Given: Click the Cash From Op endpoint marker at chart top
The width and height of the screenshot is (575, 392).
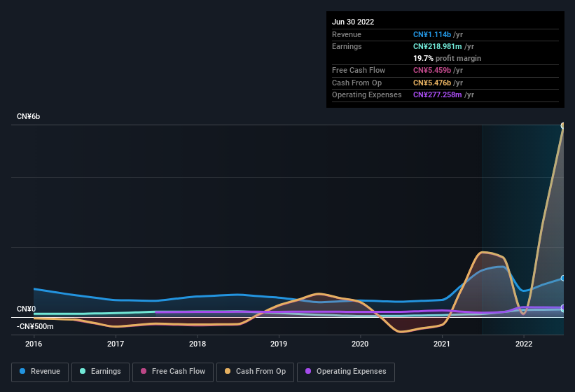Looking at the screenshot, I should click(x=562, y=126).
